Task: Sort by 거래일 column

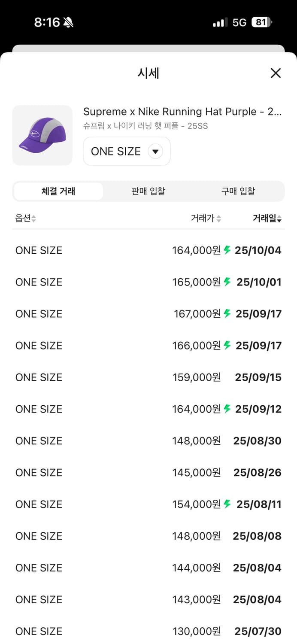Action: click(267, 219)
